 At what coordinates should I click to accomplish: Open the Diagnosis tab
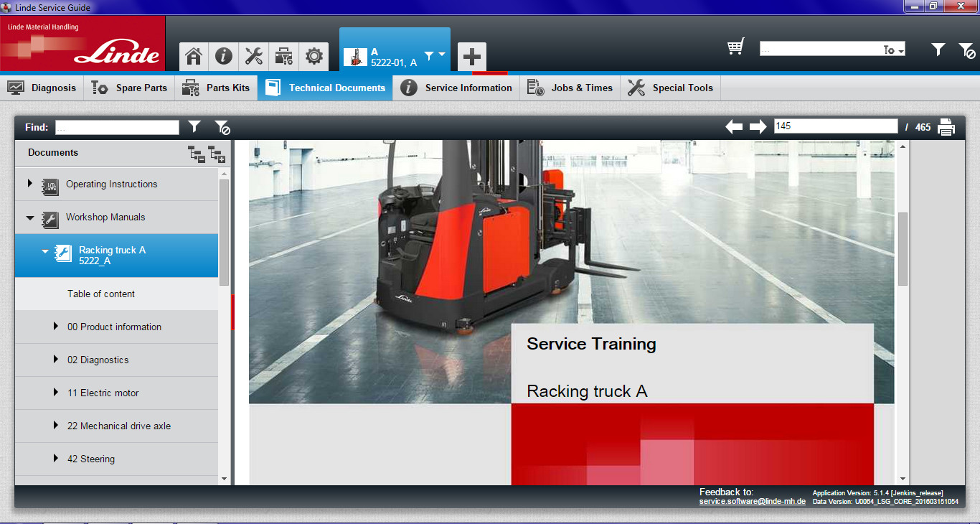pos(42,88)
